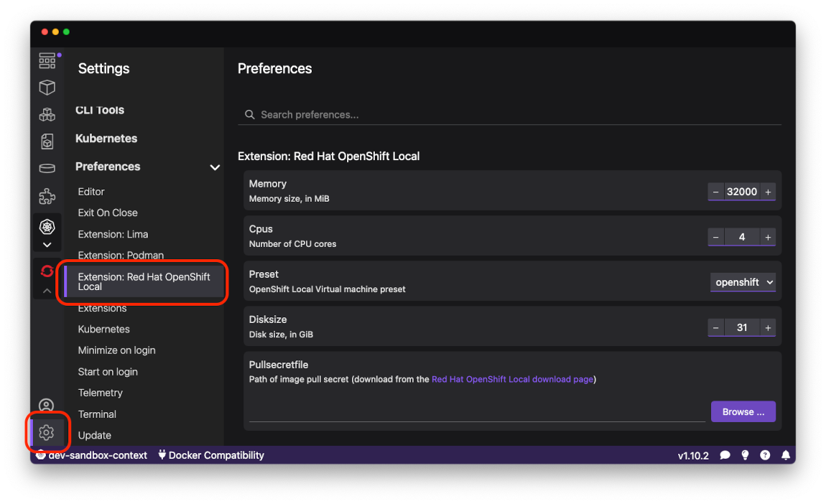Collapse the Preferences chevron
This screenshot has width=826, height=504.
click(x=215, y=167)
